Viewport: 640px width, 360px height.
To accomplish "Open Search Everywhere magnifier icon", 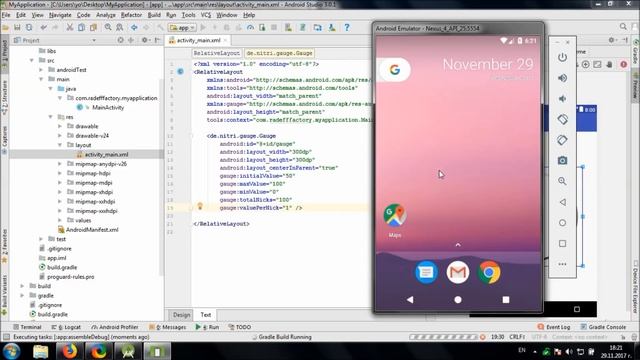I will click(x=623, y=27).
